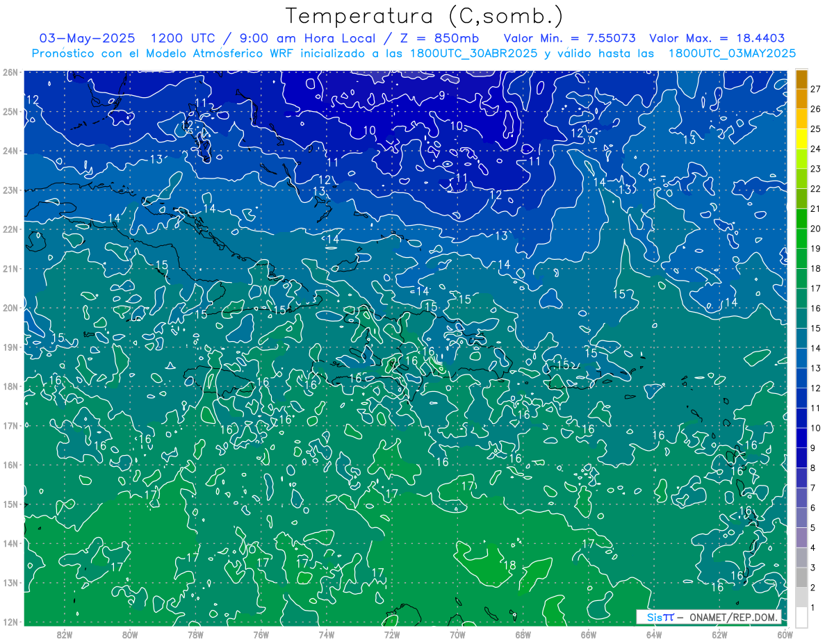Click the lime-green swatch between legend values 23 and 24
This screenshot has width=834, height=644.
click(x=801, y=159)
